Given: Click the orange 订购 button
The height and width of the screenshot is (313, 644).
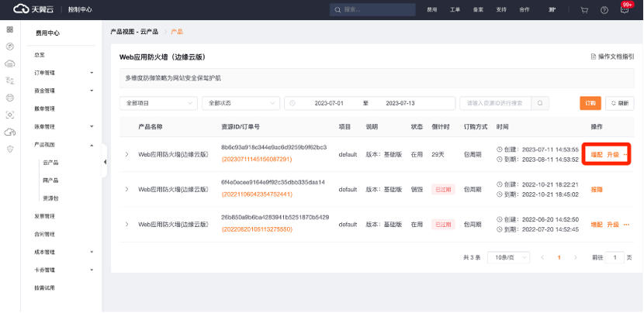Looking at the screenshot, I should (x=590, y=103).
